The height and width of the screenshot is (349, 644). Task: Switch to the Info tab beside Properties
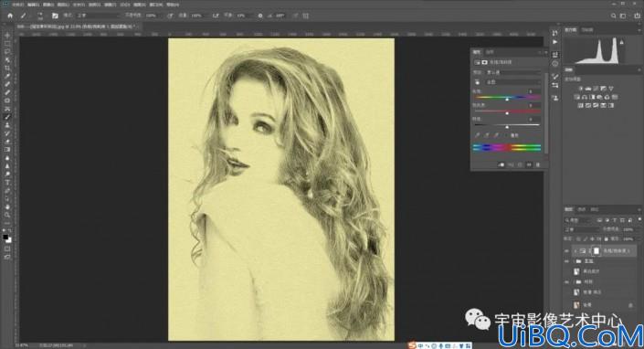click(490, 52)
